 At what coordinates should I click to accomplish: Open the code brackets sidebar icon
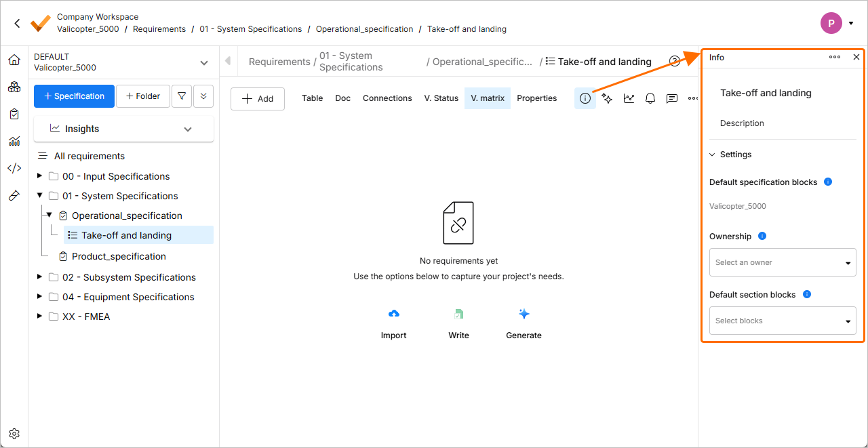point(14,168)
